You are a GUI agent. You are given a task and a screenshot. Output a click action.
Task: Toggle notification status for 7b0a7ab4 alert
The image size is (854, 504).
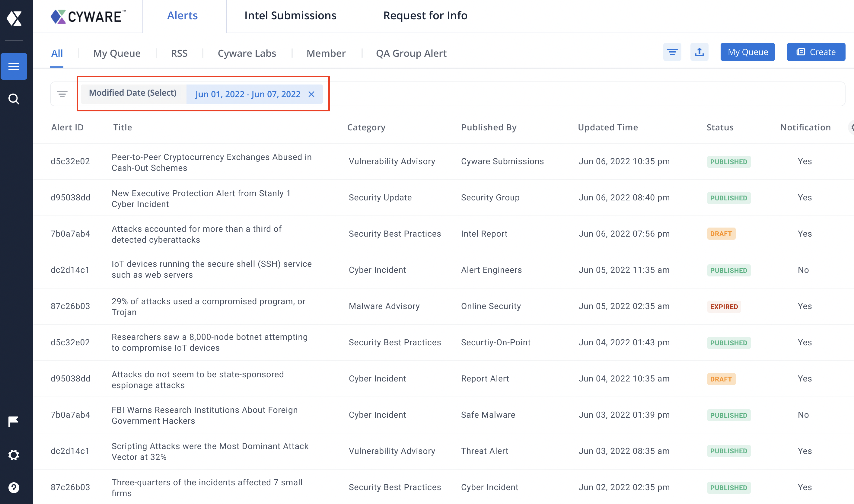coord(804,233)
